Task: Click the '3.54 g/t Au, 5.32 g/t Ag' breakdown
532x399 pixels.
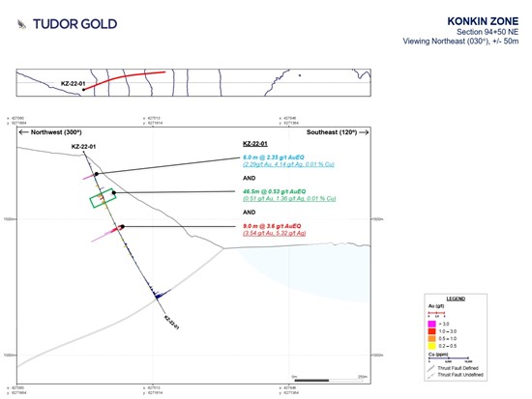Action: point(275,233)
